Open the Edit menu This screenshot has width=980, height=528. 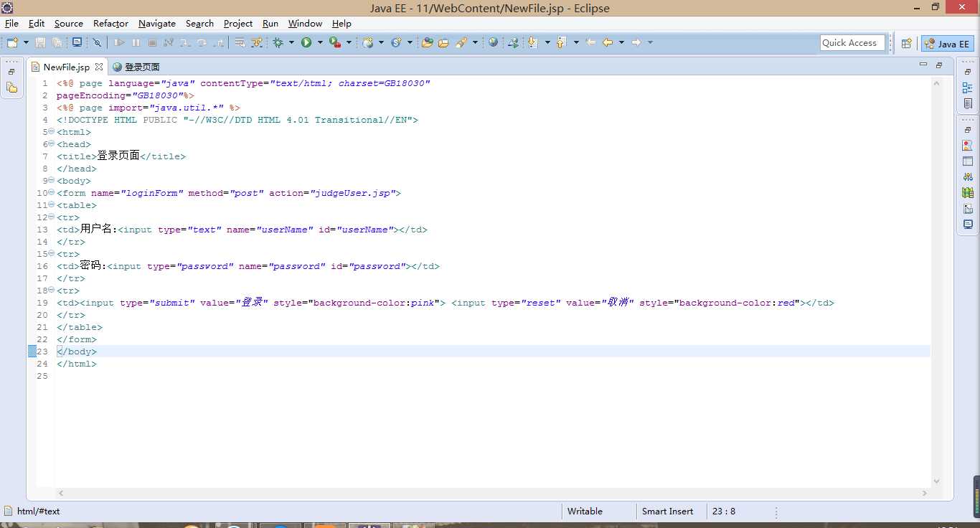tap(37, 24)
